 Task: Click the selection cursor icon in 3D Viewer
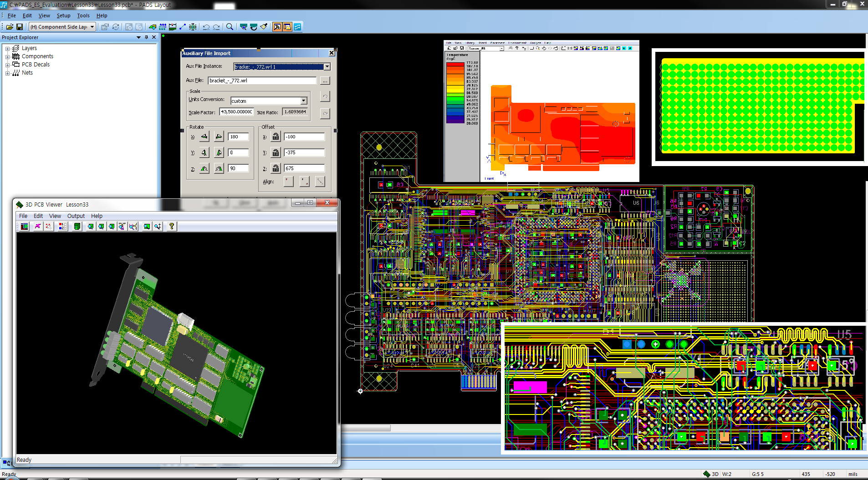[48, 226]
